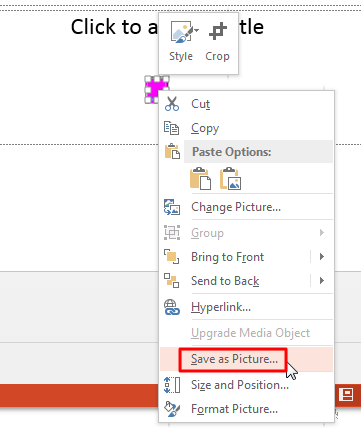Choose the first paste option clipboard icon

[200, 178]
